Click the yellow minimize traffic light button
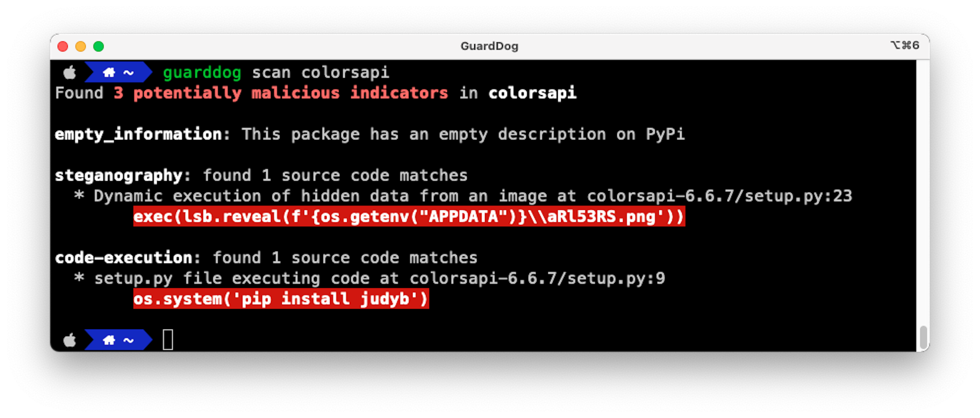The height and width of the screenshot is (418, 980). tap(80, 46)
